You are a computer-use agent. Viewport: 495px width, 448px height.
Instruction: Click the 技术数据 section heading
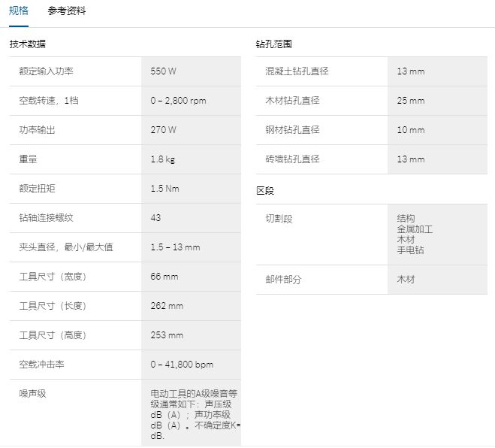click(x=27, y=44)
